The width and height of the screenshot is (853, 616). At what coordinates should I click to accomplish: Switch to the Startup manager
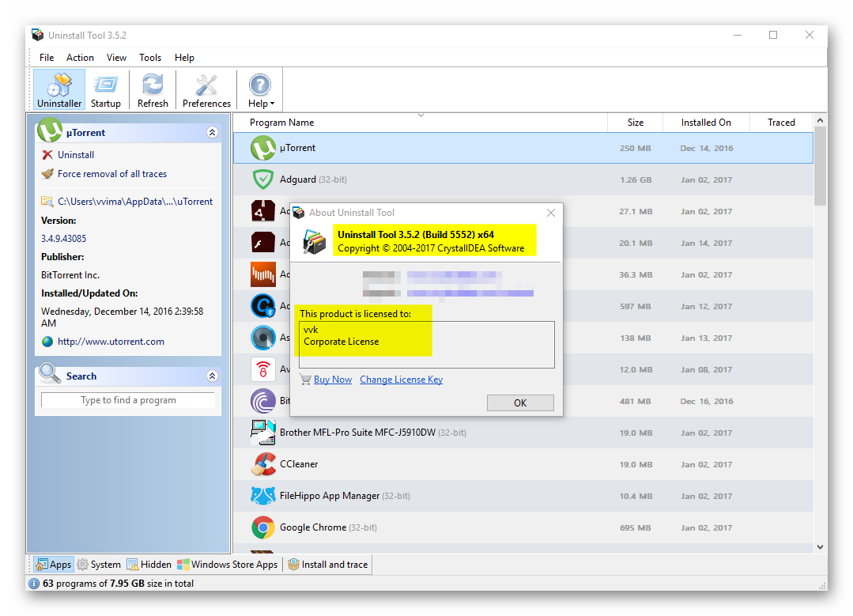(105, 90)
